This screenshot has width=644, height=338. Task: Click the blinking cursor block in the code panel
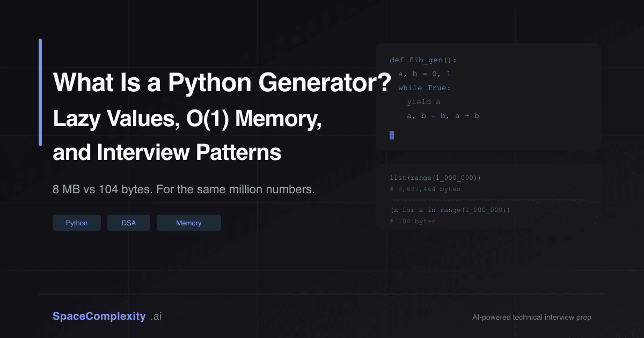coord(392,135)
